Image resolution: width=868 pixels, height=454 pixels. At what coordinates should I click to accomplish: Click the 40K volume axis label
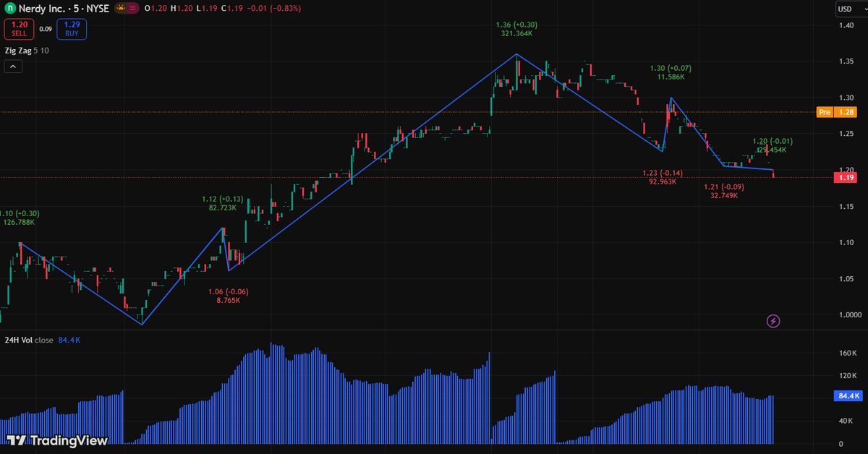pos(846,421)
